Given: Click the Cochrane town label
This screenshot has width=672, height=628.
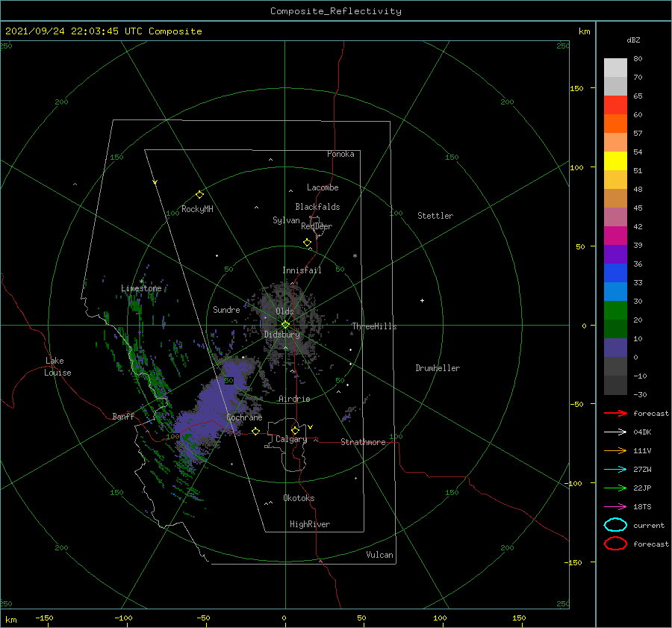Looking at the screenshot, I should click(244, 417).
